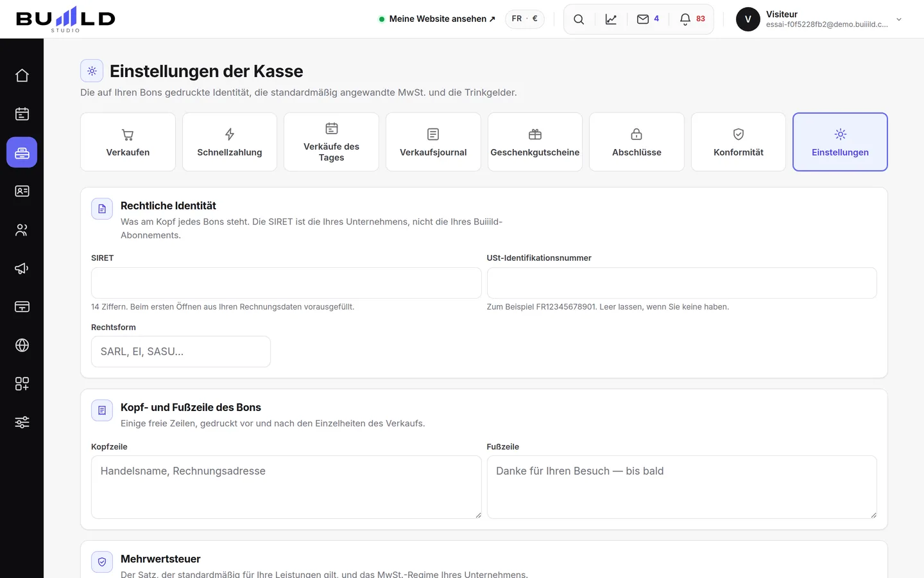Select the Abschlüsse tab
This screenshot has width=924, height=578.
(x=637, y=142)
